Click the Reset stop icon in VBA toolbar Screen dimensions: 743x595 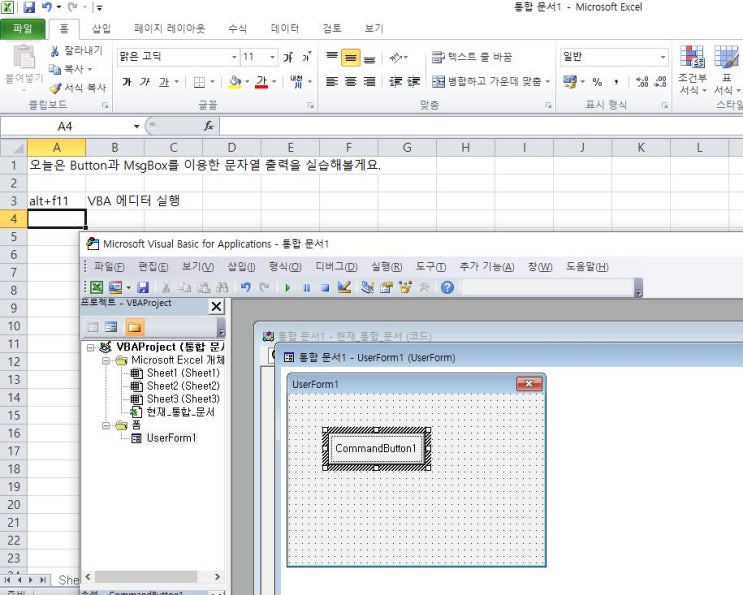click(x=325, y=288)
